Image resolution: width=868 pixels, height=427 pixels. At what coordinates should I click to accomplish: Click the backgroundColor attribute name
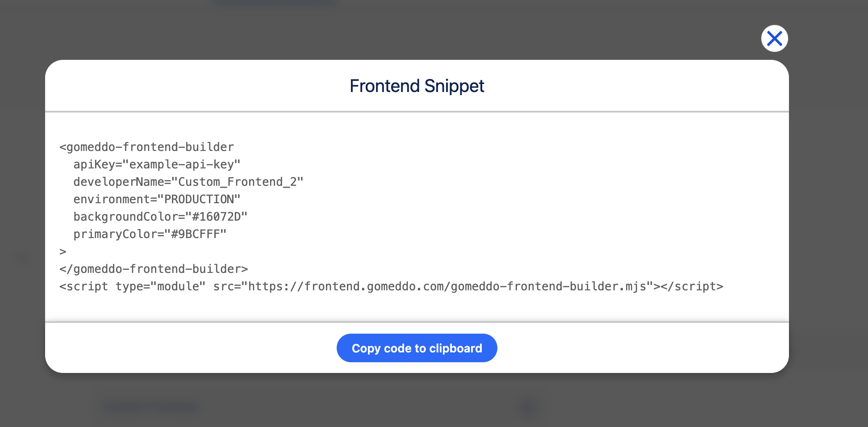(x=126, y=217)
